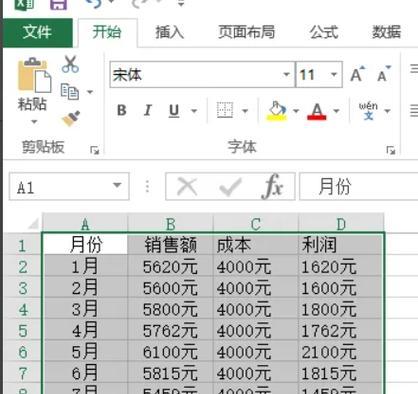
Task: Switch to the 页面布局 Page Layout tab
Action: [x=247, y=32]
